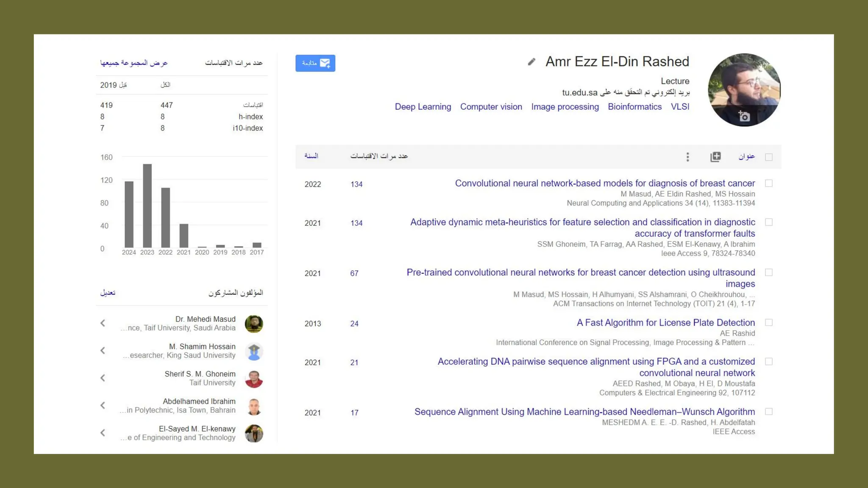868x488 pixels.
Task: Open Dr. Mehedi Masud's avatar
Action: click(x=254, y=324)
